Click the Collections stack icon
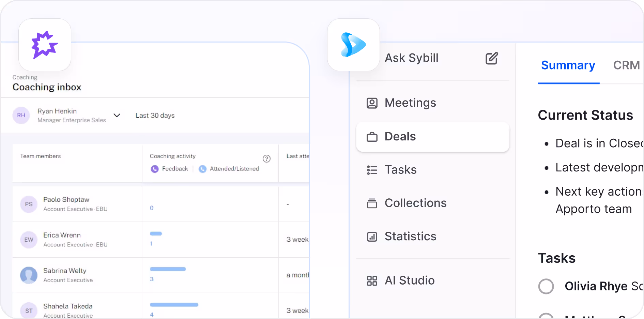 pos(372,203)
